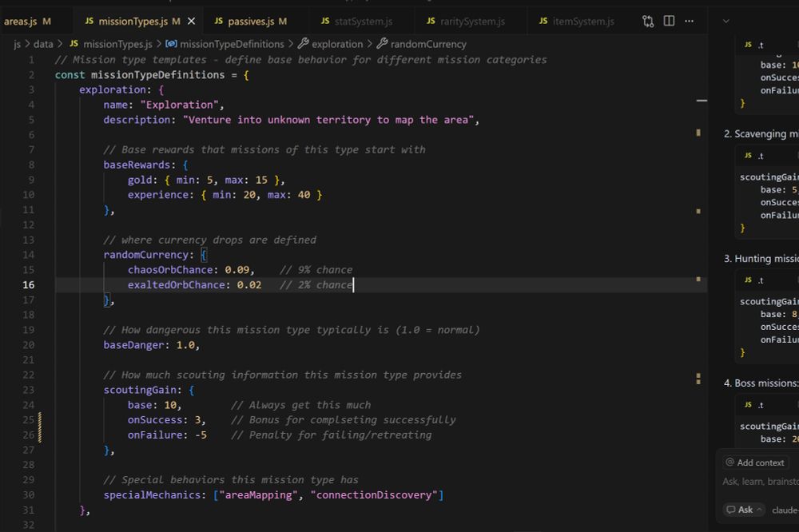The height and width of the screenshot is (532, 799).
Task: Click the '2. Scavenging' list item in chat
Action: (761, 134)
